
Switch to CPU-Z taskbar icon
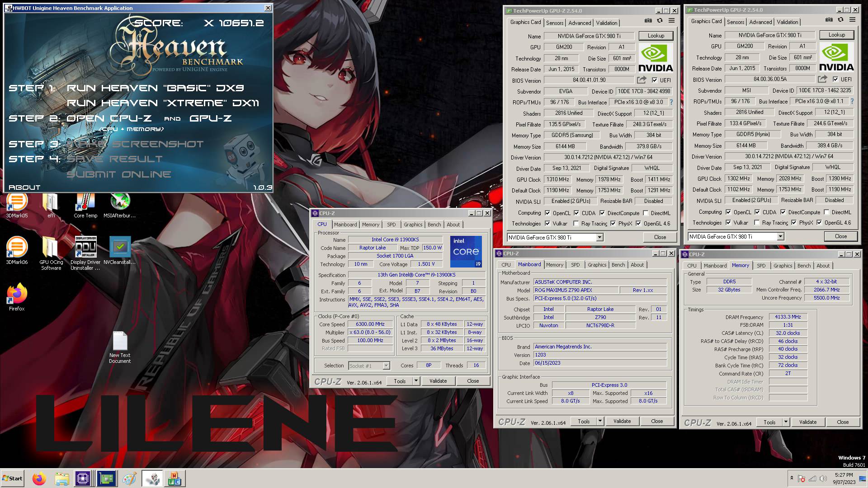pyautogui.click(x=83, y=479)
